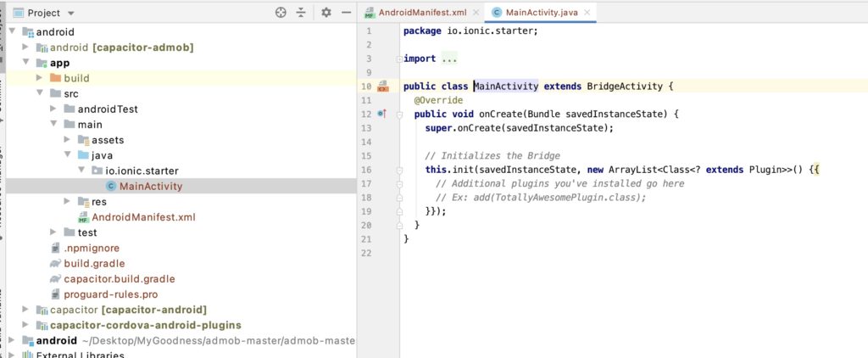Expand the res folder
Screen dimensions: 868x358
pos(67,201)
